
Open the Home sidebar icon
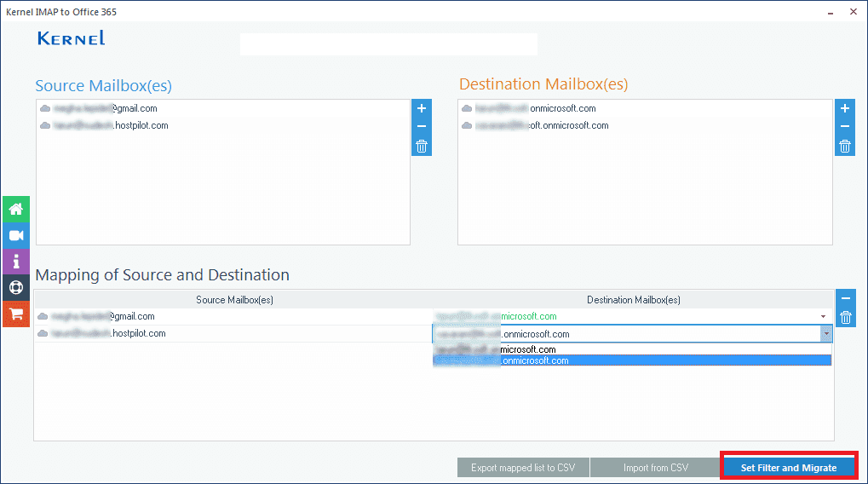pyautogui.click(x=16, y=210)
